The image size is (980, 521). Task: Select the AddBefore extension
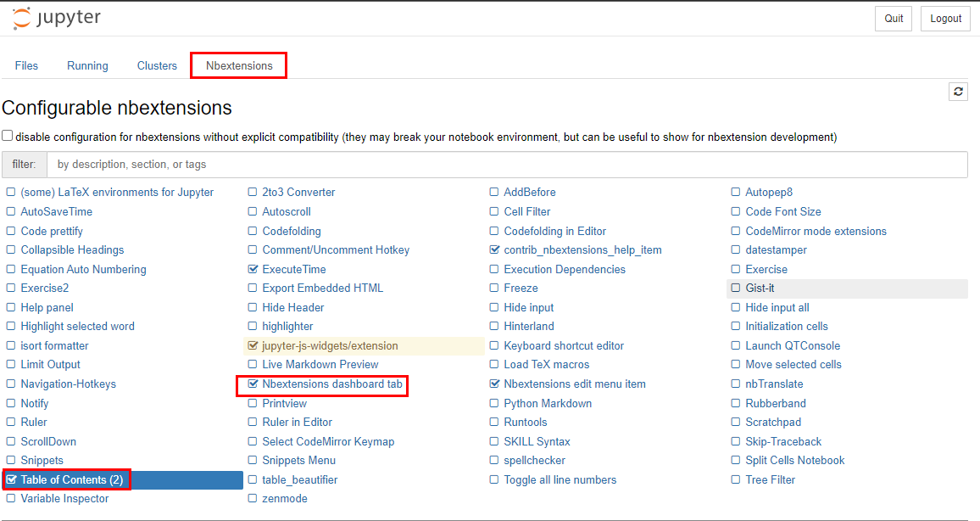click(x=530, y=192)
